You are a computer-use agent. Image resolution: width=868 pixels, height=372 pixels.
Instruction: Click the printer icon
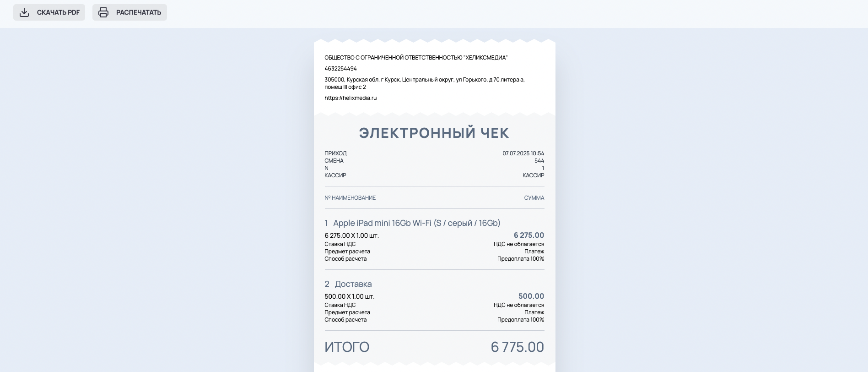[x=104, y=12]
